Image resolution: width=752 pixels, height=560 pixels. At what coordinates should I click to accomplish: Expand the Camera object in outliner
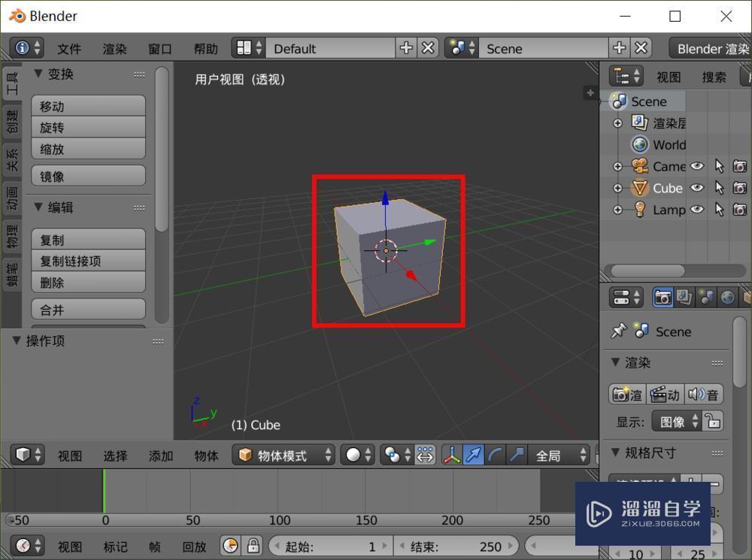(617, 166)
